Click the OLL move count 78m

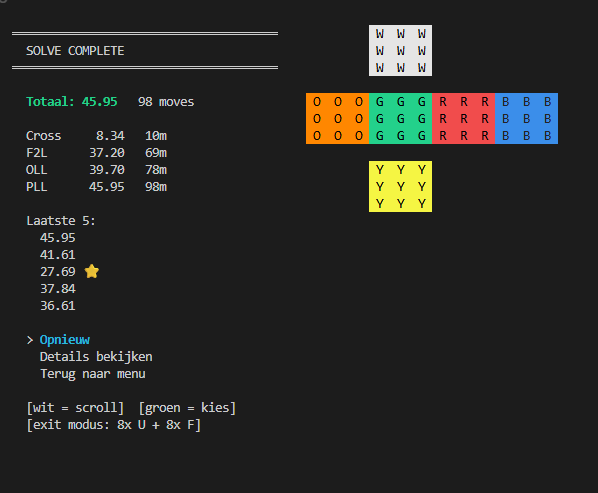coord(156,170)
